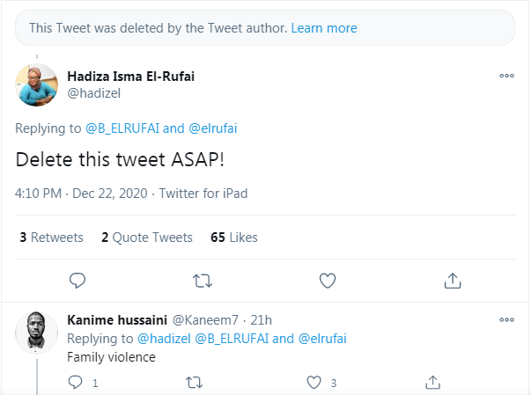The image size is (532, 395).
Task: View the 3 Retweets list
Action: (51, 238)
